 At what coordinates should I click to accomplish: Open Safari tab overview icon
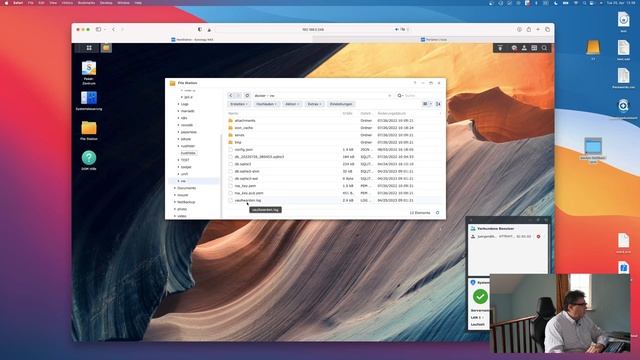point(547,29)
